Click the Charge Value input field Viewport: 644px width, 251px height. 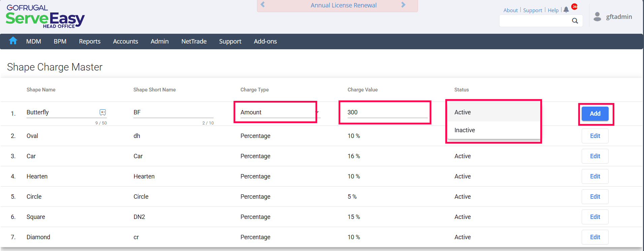click(387, 112)
